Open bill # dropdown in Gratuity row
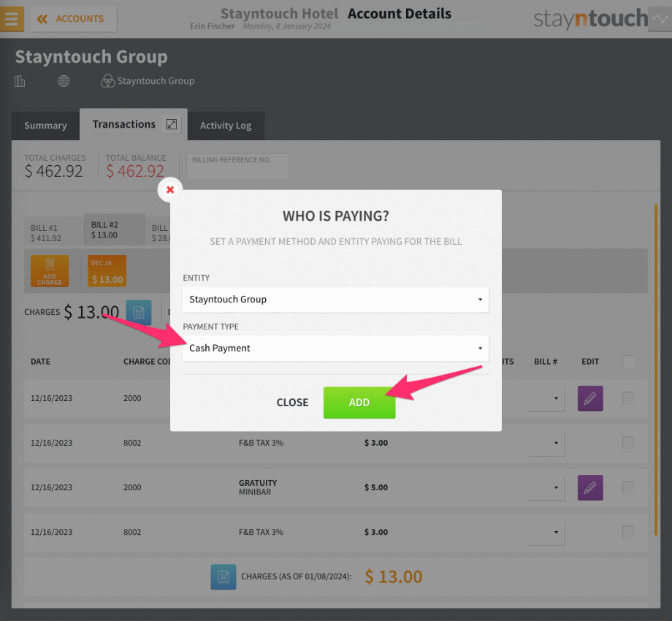 pos(546,488)
